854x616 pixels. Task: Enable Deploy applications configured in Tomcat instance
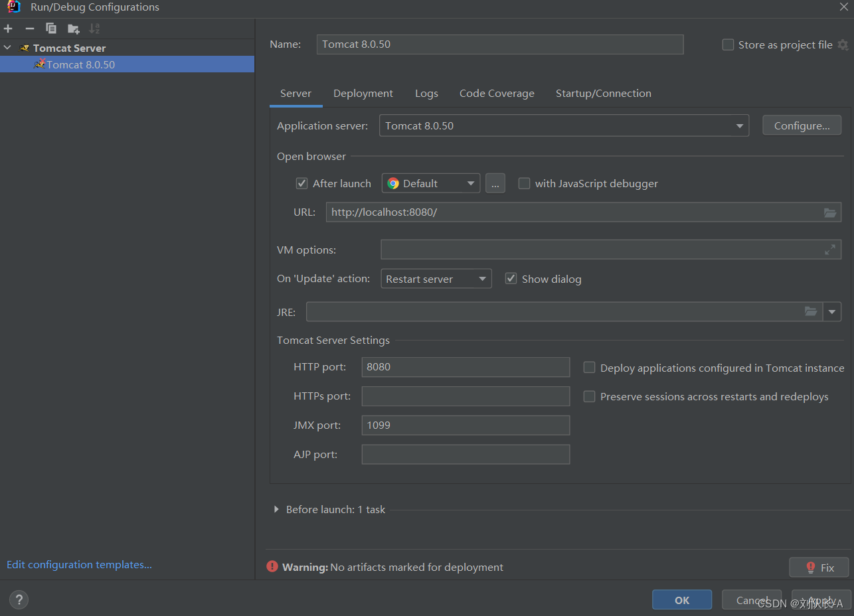click(589, 368)
